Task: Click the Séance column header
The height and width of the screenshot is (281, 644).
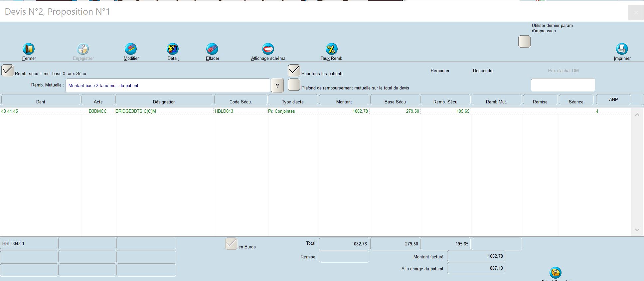Action: pos(576,100)
